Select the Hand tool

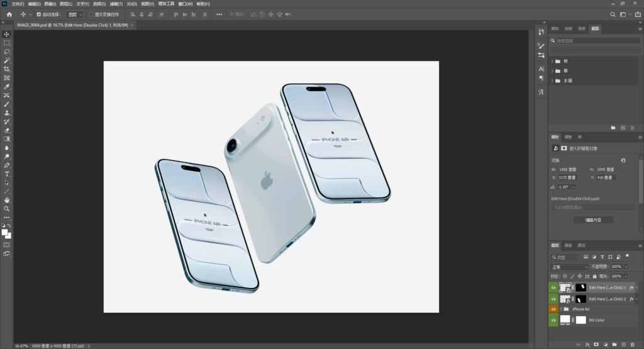(6, 200)
